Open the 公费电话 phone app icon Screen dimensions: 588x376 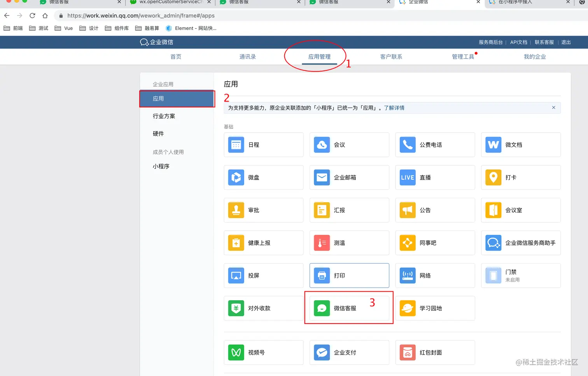408,145
